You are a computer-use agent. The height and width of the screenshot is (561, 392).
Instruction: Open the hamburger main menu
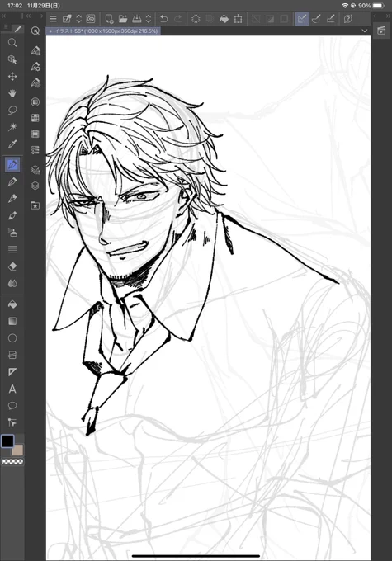point(53,19)
